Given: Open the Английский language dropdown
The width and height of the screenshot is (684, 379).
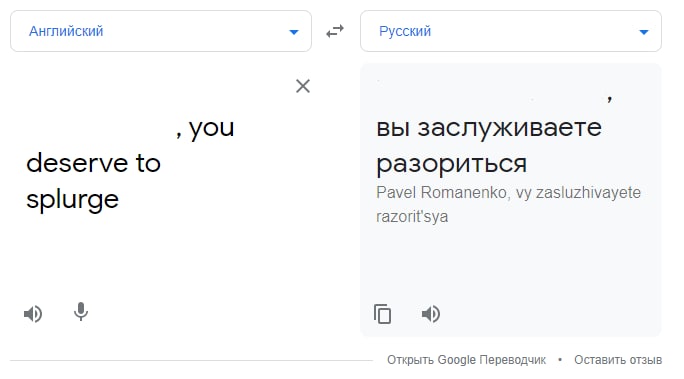Looking at the screenshot, I should pos(161,31).
